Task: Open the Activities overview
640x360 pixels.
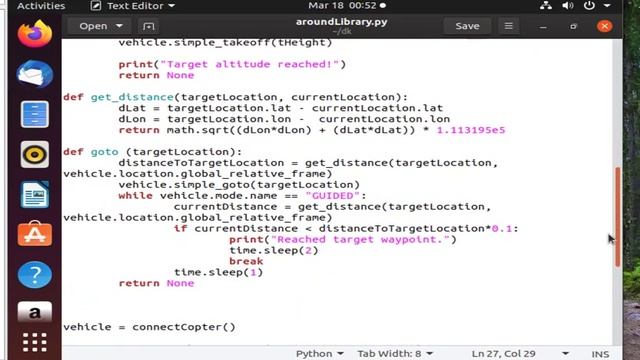Action: click(41, 6)
